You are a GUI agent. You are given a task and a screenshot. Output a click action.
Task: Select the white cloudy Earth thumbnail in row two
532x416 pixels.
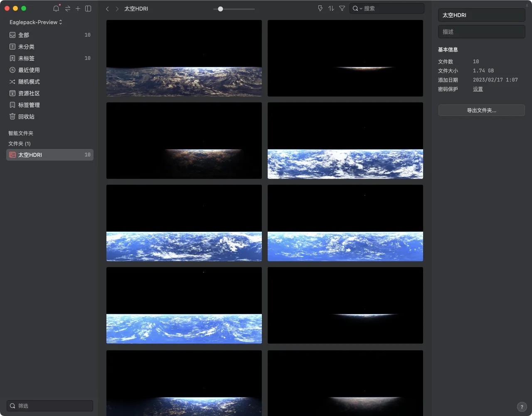point(345,141)
